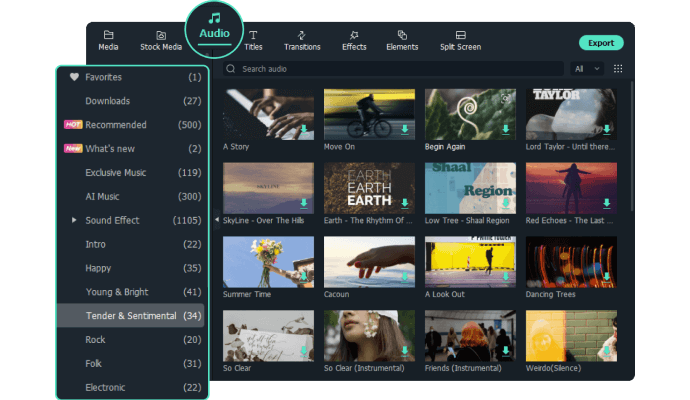Viewport: 690px width, 400px height.
Task: Select the Tender & Sentimental category
Action: coord(131,316)
